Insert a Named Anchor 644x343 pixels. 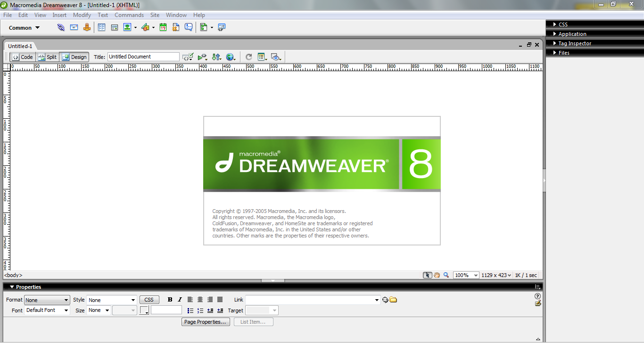point(87,27)
